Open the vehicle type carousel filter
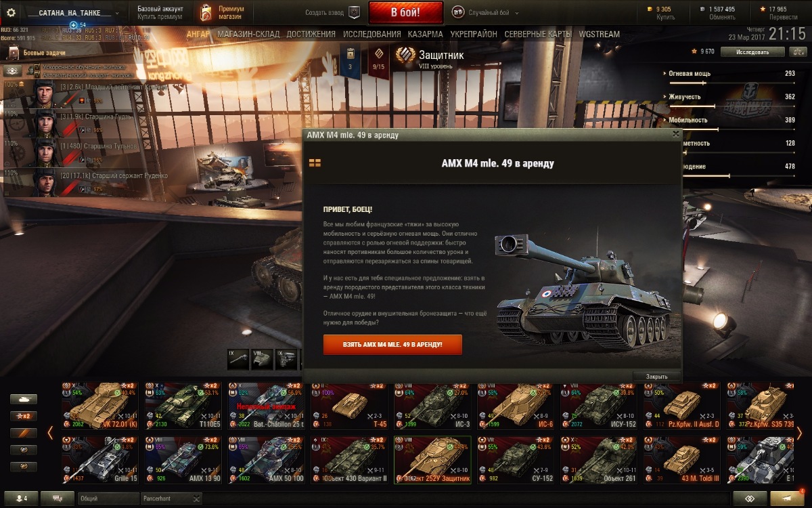The image size is (812, 508). click(x=24, y=399)
